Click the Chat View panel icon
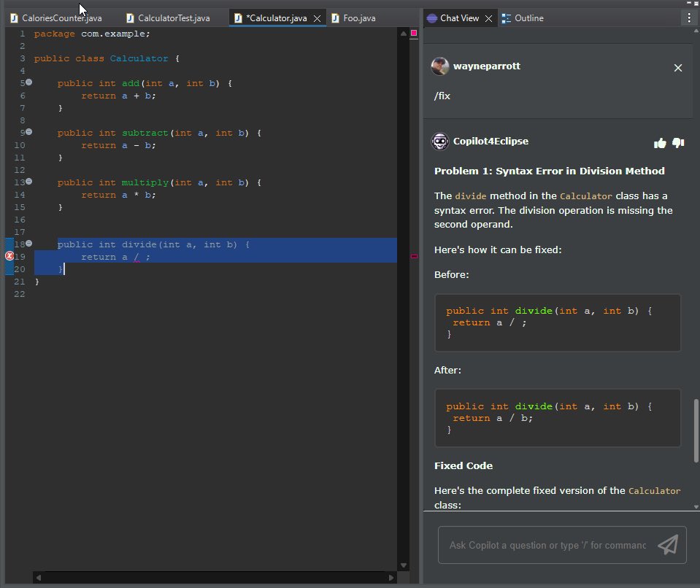The image size is (700, 588). [432, 18]
